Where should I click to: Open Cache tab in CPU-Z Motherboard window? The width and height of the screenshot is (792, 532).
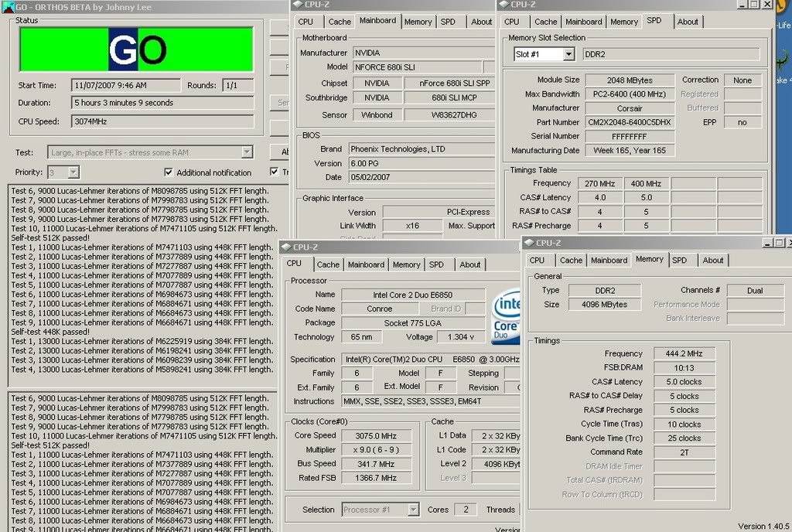pos(340,22)
